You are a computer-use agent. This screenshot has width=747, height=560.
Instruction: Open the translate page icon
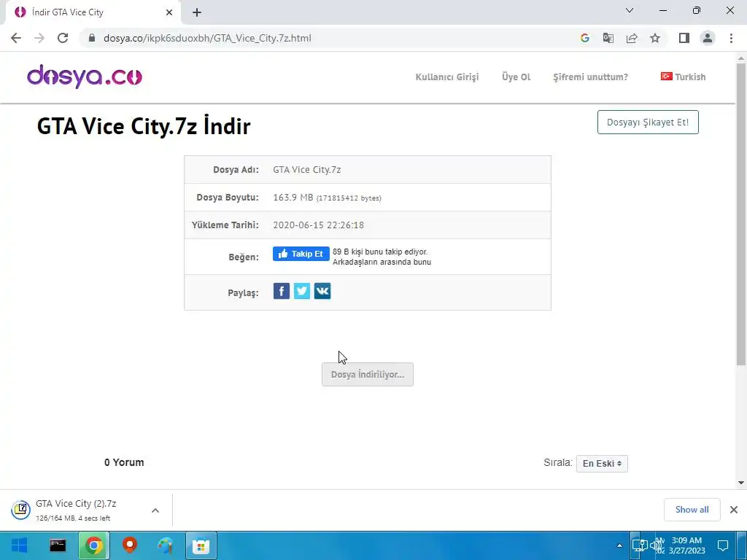(x=608, y=38)
